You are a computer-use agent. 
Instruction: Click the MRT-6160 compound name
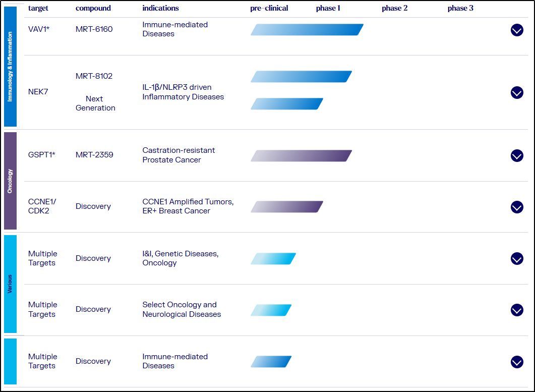coord(94,29)
